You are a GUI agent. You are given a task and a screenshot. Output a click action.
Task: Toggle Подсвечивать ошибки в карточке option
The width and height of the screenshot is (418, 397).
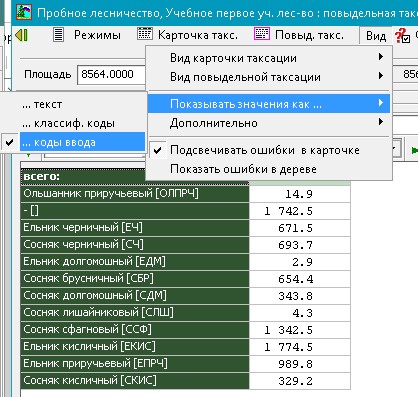(269, 150)
